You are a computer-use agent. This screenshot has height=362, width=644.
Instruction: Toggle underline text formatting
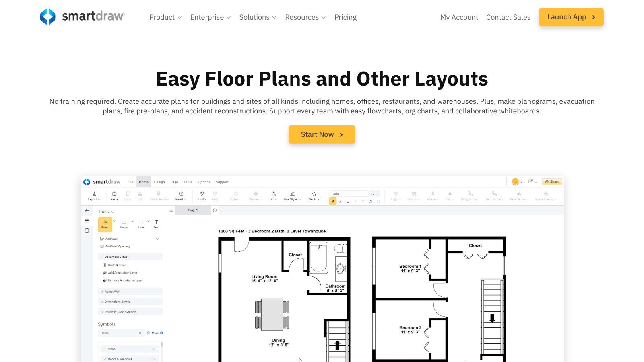pos(348,201)
